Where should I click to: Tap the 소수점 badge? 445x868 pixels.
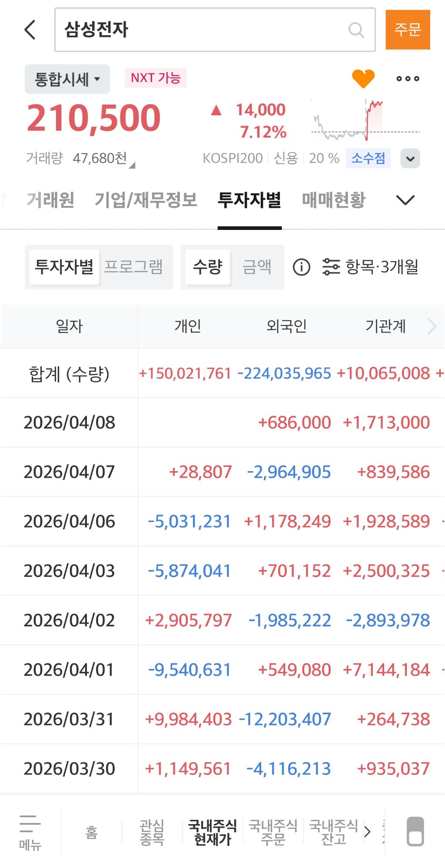point(368,158)
